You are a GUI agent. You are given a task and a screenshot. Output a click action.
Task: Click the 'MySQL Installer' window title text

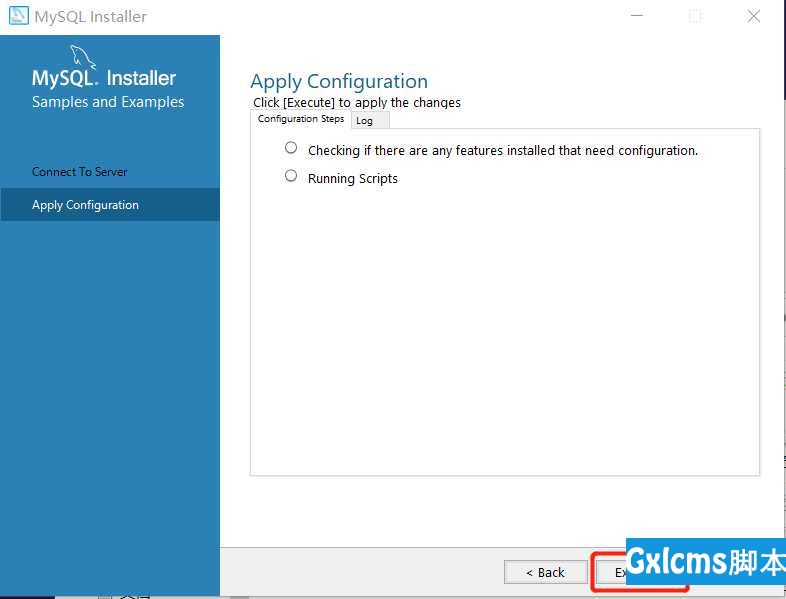pyautogui.click(x=90, y=17)
